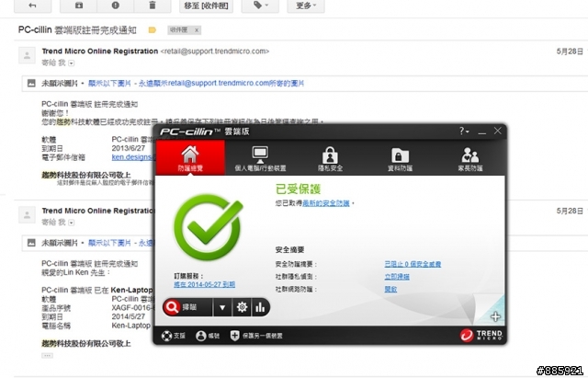Viewport: 588px width, 378px height.
Task: Click first email sender name Trend Micro Online Registration
Action: (100, 52)
